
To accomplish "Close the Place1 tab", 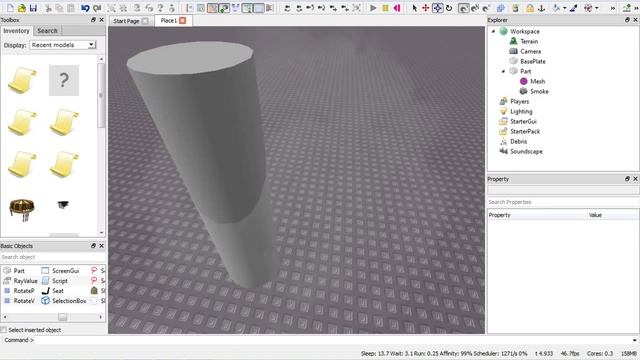I will [x=182, y=20].
